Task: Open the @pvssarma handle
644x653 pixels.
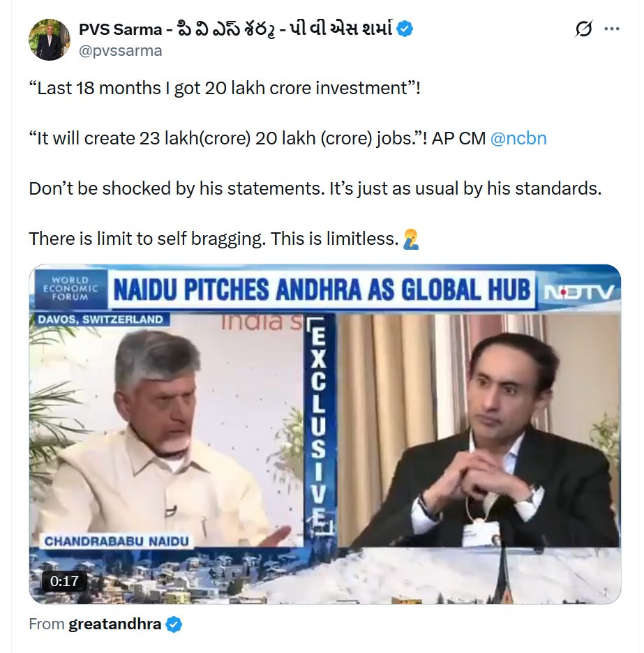Action: [x=121, y=51]
